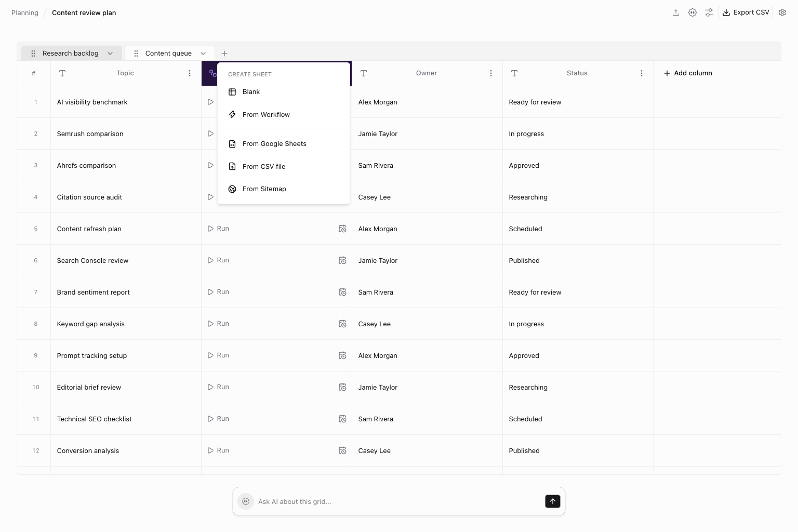Click the Owner column text-type icon

(x=364, y=73)
